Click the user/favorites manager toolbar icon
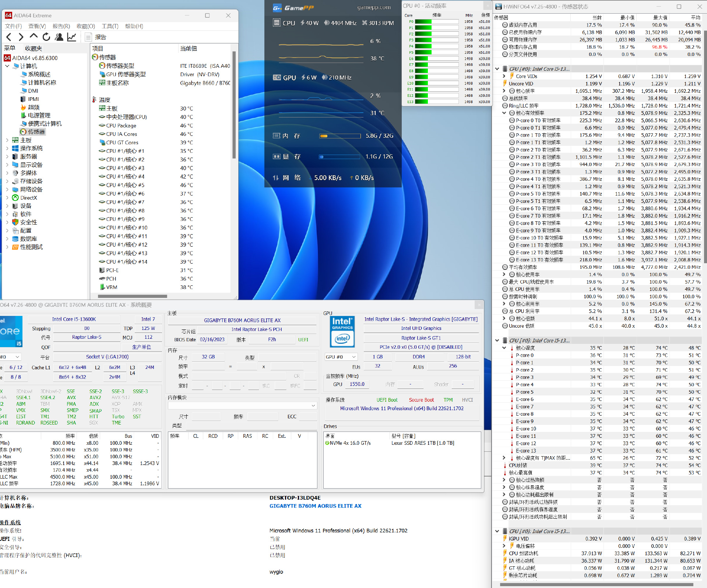707x588 pixels. [59, 37]
